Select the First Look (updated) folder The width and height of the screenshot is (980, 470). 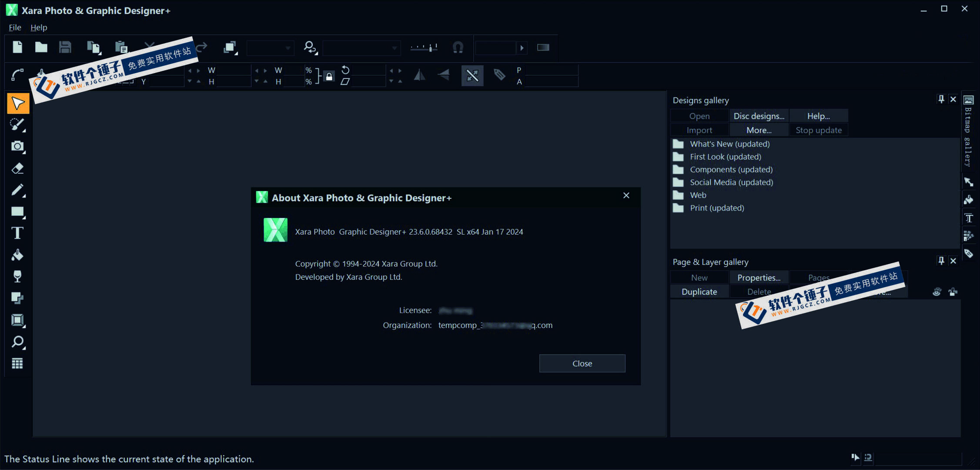[718, 157]
